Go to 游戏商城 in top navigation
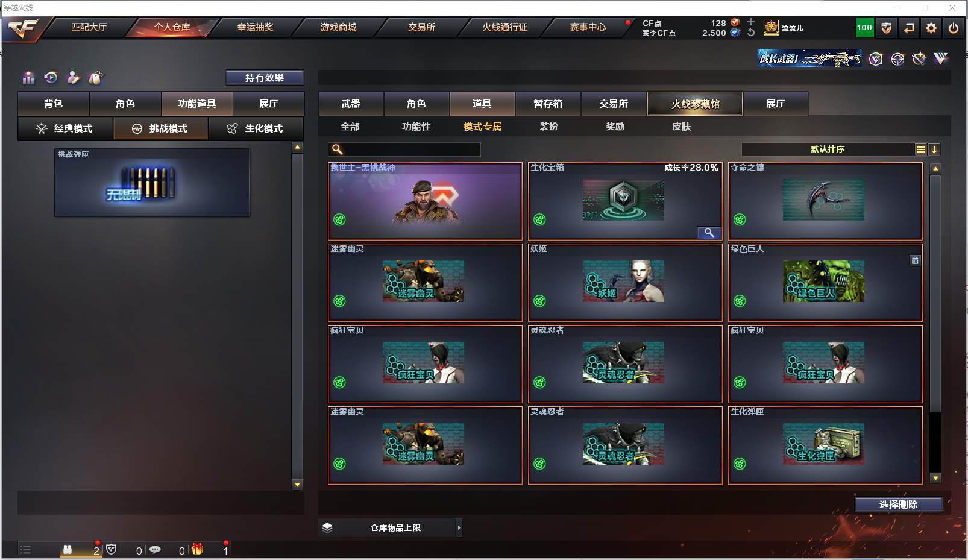The width and height of the screenshot is (968, 560). (339, 27)
